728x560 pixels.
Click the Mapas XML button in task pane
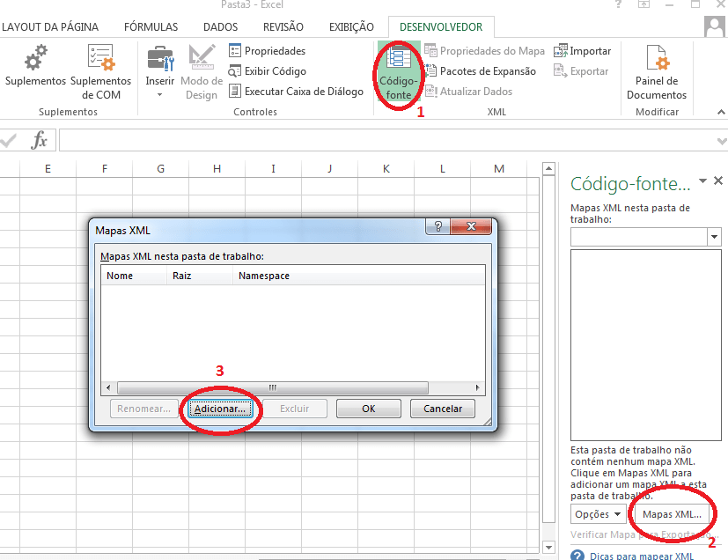671,514
